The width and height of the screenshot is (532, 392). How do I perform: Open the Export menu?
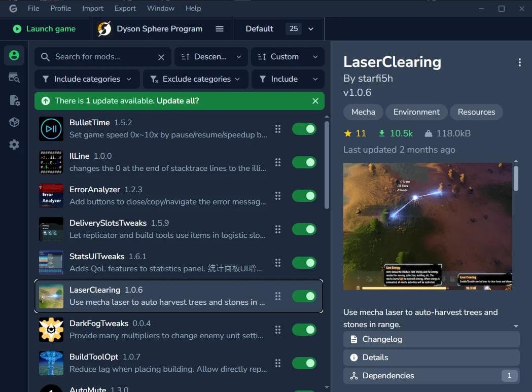click(x=125, y=8)
